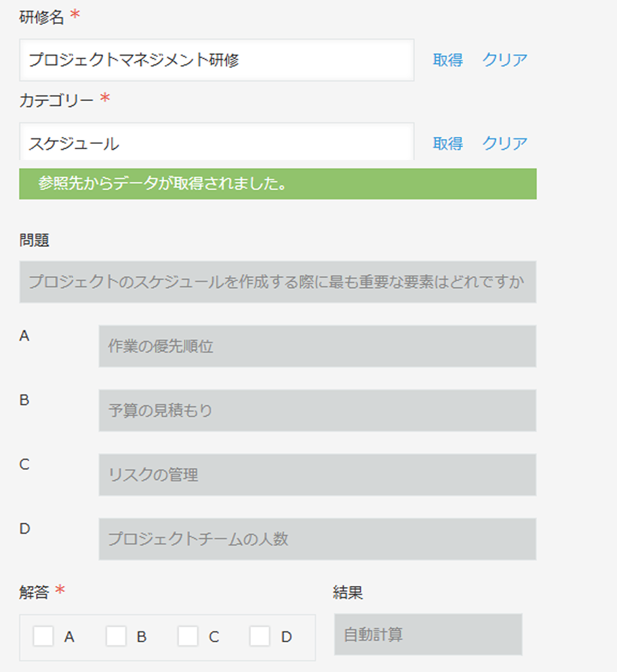Click the カテゴリー label
The width and height of the screenshot is (617, 672).
pos(56,101)
